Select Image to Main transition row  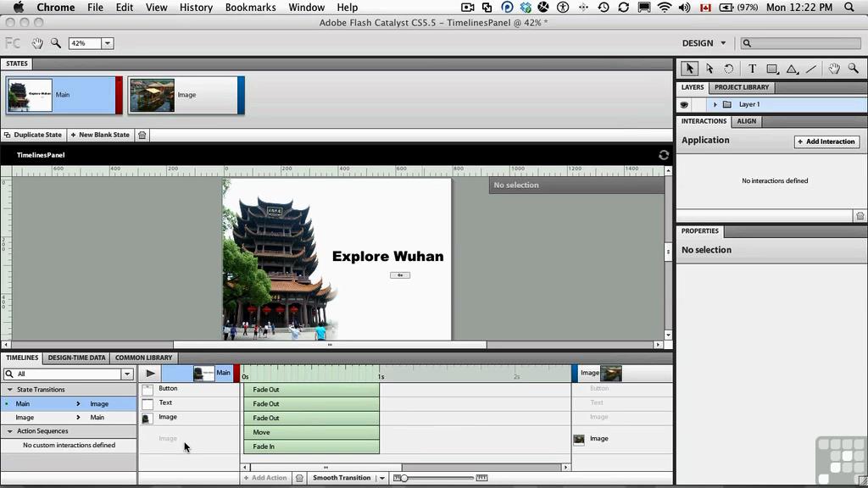[69, 418]
